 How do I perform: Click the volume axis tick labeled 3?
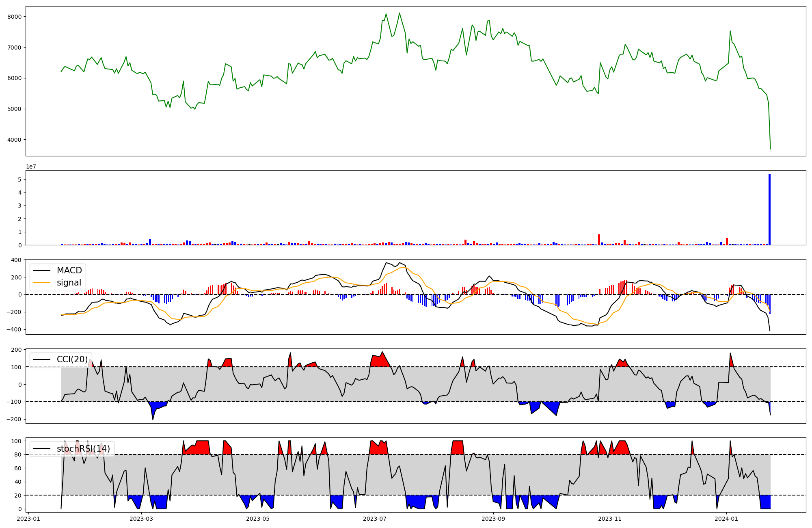[19, 206]
